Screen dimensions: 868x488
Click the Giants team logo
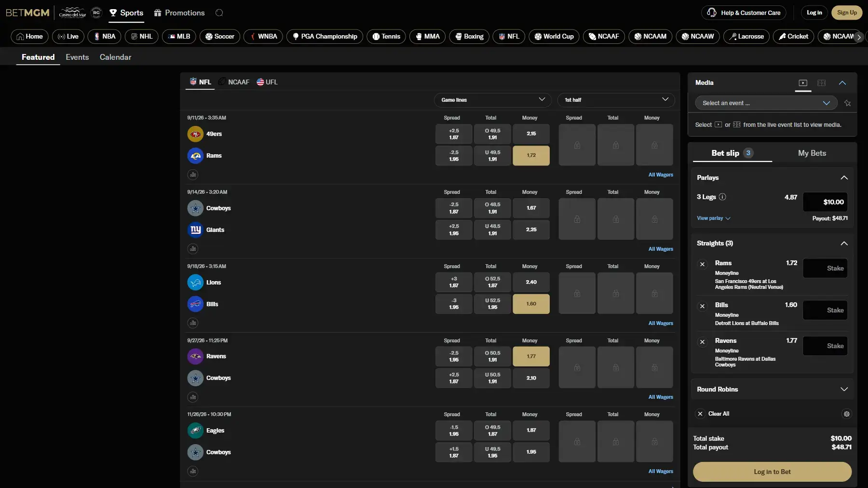[195, 230]
